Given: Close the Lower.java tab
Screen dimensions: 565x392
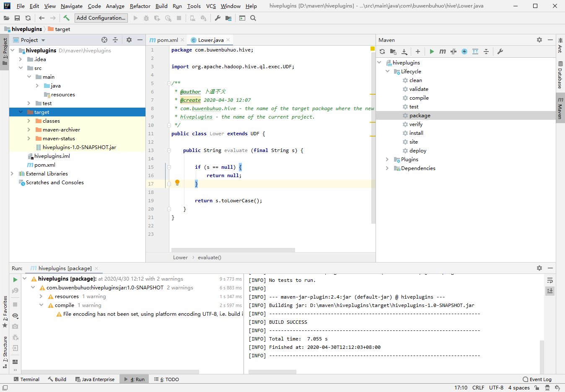Looking at the screenshot, I should (228, 40).
